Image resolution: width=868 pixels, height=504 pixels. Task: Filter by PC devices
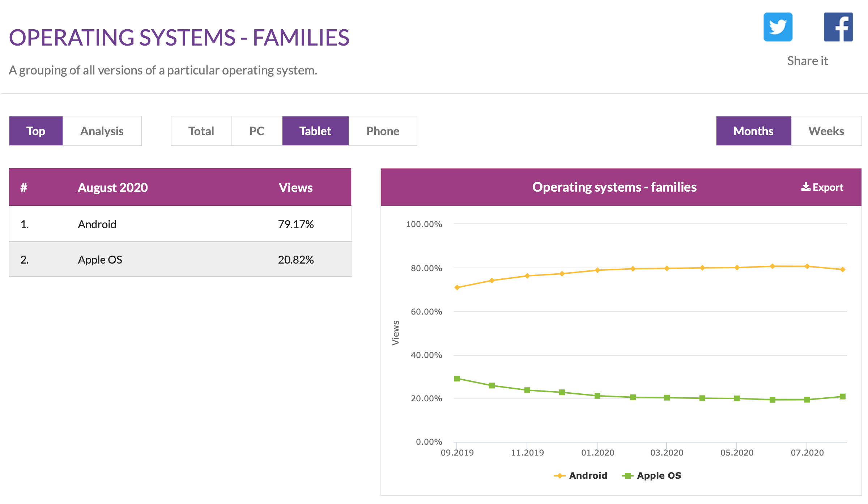point(257,131)
